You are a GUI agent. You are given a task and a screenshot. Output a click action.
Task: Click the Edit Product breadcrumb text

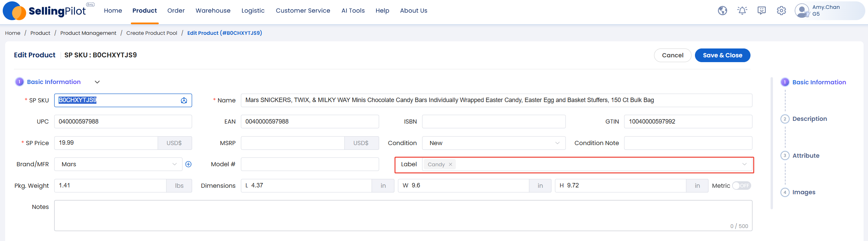coord(224,33)
